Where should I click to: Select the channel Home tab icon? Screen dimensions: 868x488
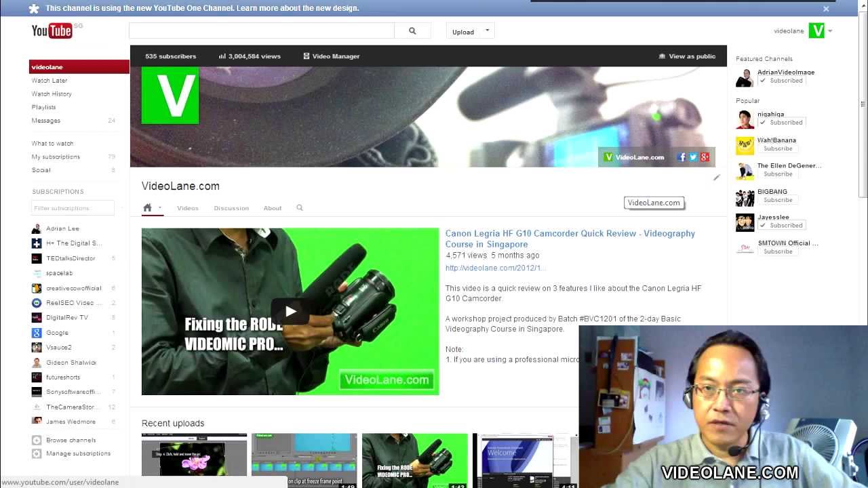[x=147, y=208]
